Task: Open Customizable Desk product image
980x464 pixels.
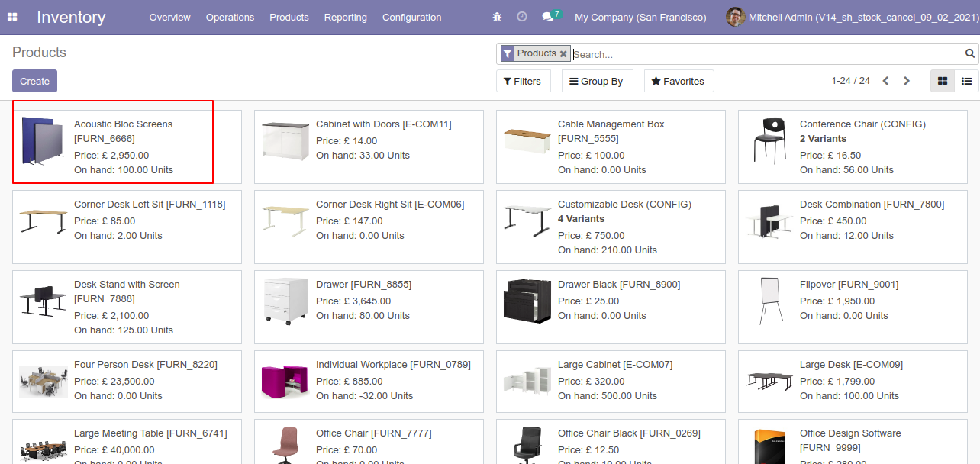Action: tap(527, 221)
